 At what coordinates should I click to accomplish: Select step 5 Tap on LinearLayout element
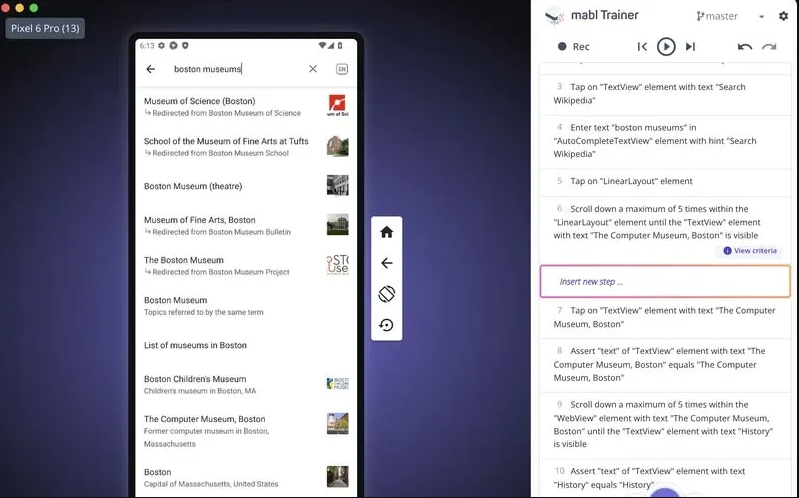pos(665,181)
